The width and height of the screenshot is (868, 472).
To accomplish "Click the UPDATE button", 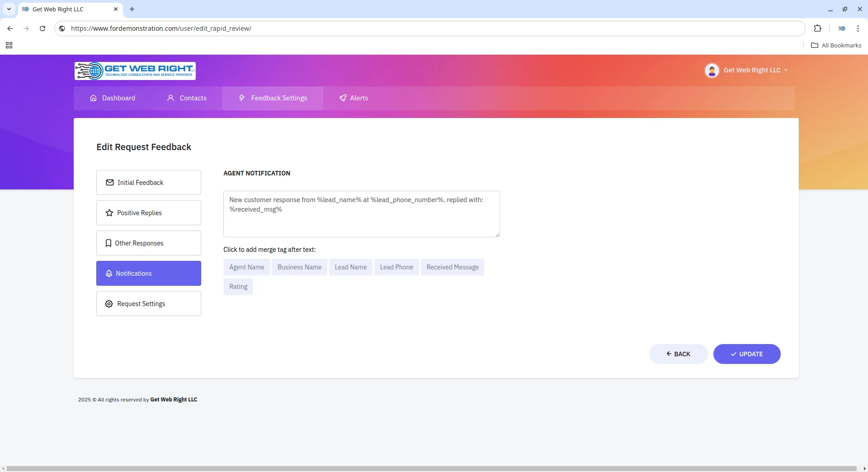I will pos(747,354).
